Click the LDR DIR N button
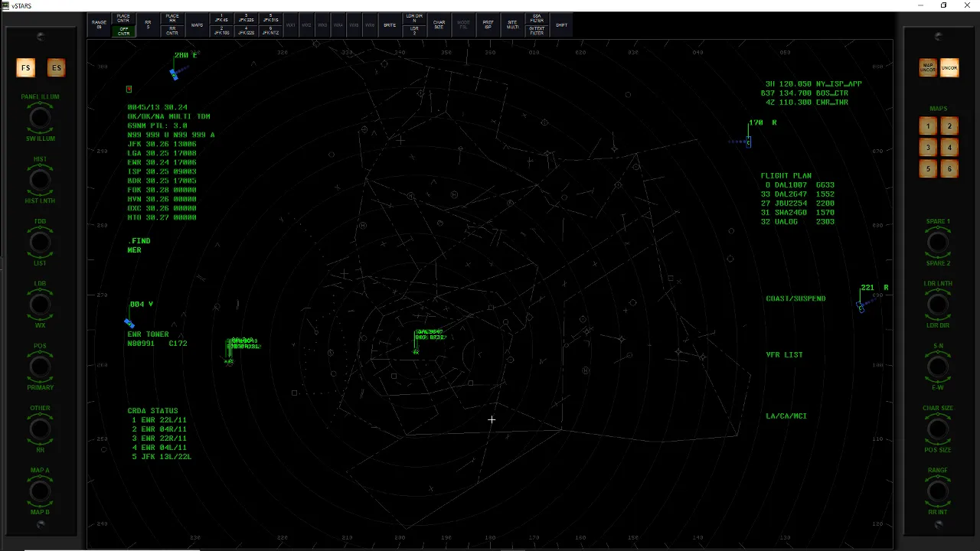980x551 pixels. point(414,18)
